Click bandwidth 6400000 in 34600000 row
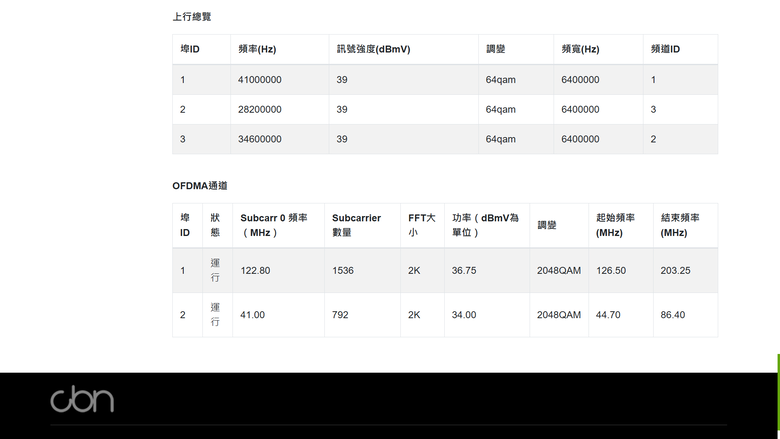This screenshot has width=780, height=439. [x=580, y=139]
